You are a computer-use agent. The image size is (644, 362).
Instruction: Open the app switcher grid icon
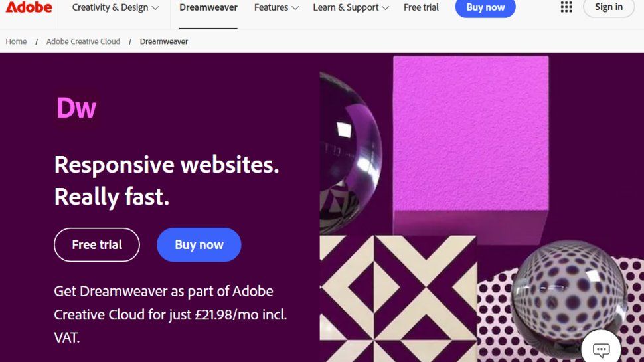click(566, 7)
